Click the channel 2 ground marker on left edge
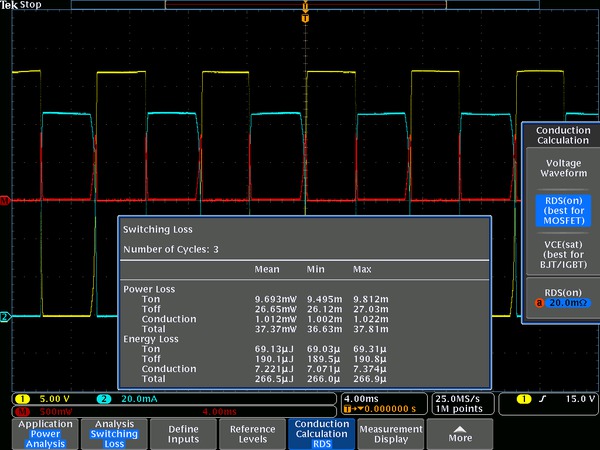This screenshot has height=450, width=600. click(5, 317)
